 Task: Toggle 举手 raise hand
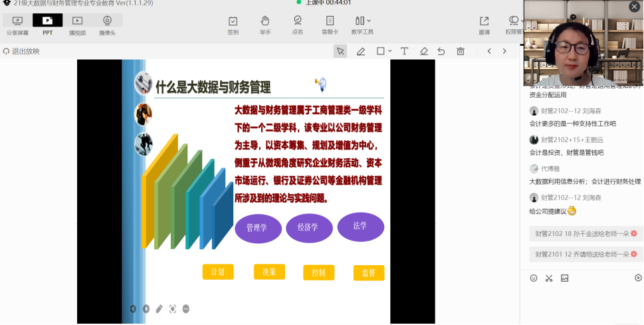click(265, 25)
